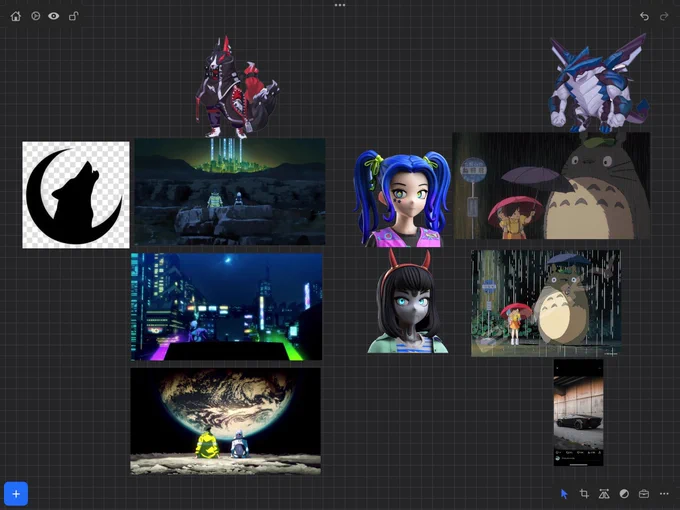Select the phone screenshot of black sports car

579,412
